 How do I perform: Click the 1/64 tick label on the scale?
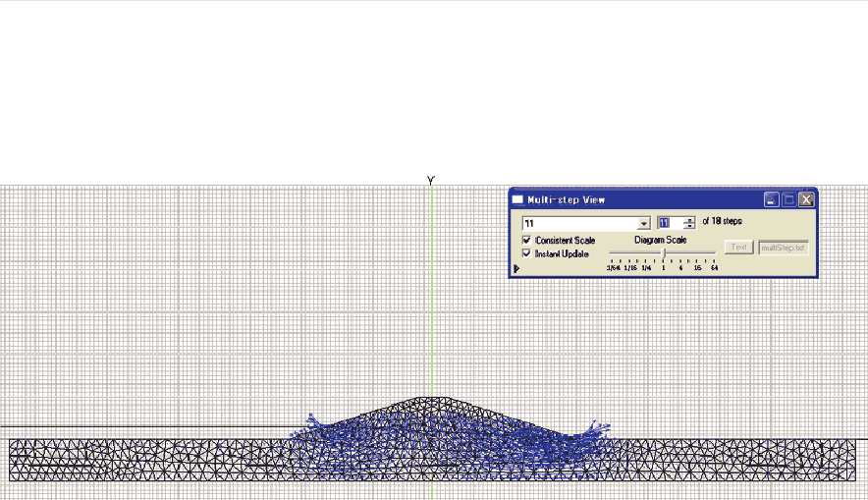(614, 268)
